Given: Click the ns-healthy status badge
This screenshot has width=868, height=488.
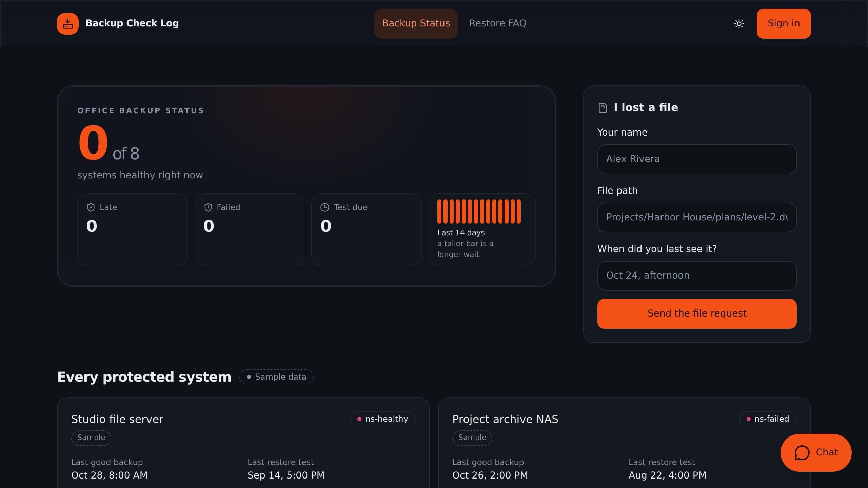Looking at the screenshot, I should click(383, 419).
